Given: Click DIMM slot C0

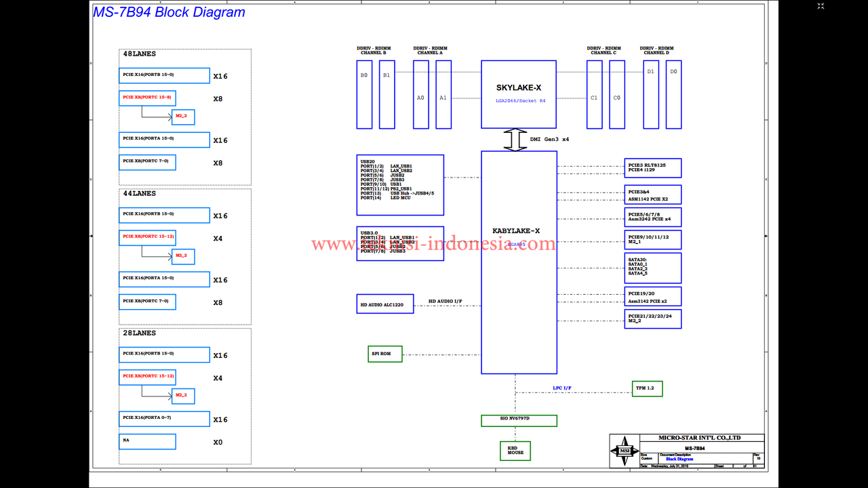Looking at the screenshot, I should click(617, 95).
